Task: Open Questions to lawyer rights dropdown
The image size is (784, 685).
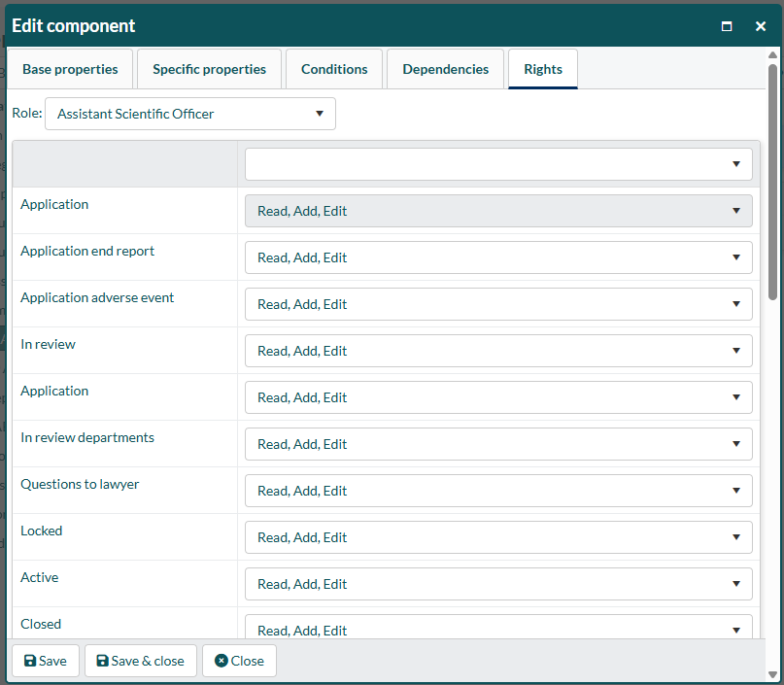Action: pyautogui.click(x=498, y=491)
